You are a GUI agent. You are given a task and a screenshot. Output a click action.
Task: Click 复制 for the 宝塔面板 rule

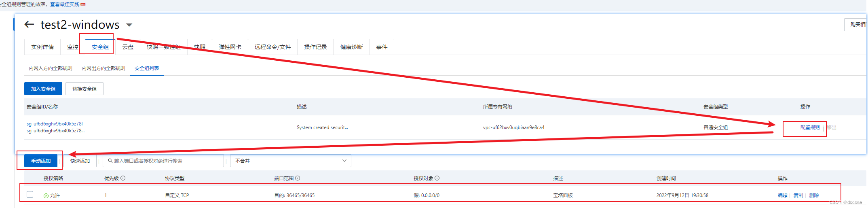[x=798, y=195]
